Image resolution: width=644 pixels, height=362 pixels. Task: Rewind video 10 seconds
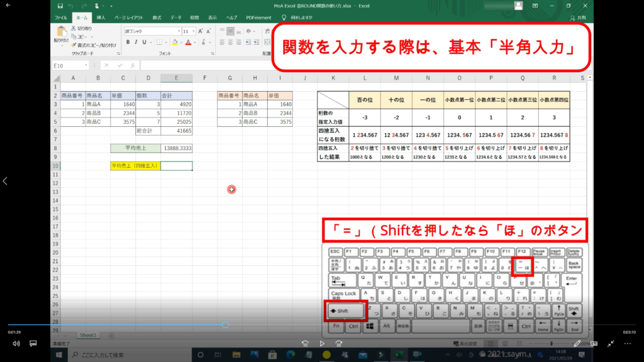click(x=305, y=344)
